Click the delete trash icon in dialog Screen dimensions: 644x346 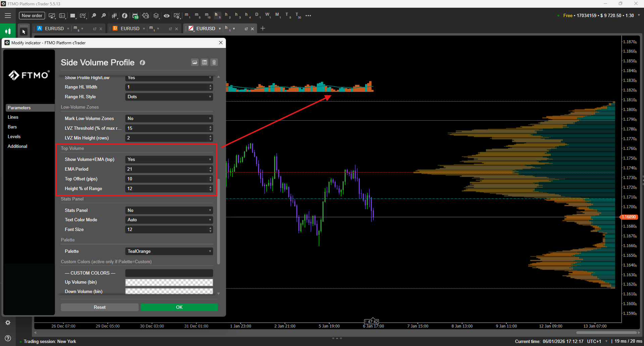click(x=214, y=62)
